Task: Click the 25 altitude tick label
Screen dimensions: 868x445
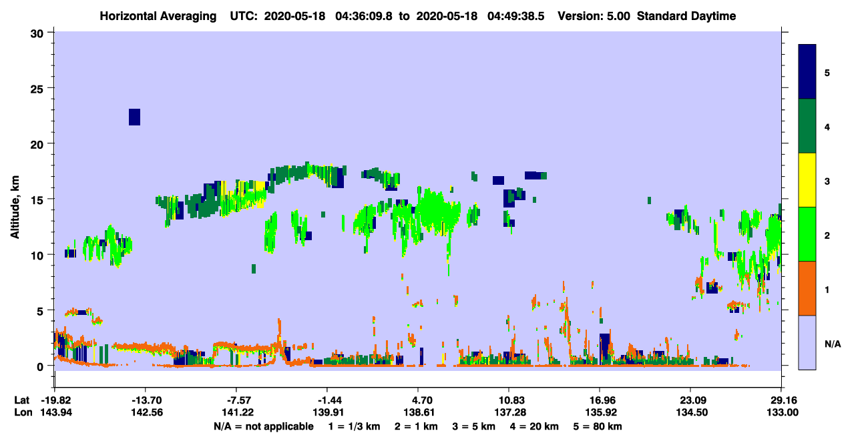Action: [39, 88]
